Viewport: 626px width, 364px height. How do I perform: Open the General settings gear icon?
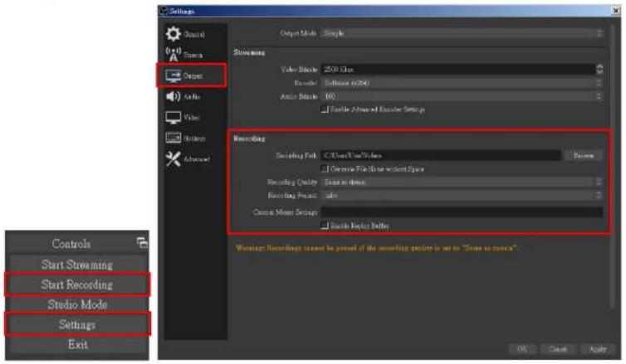pos(173,34)
